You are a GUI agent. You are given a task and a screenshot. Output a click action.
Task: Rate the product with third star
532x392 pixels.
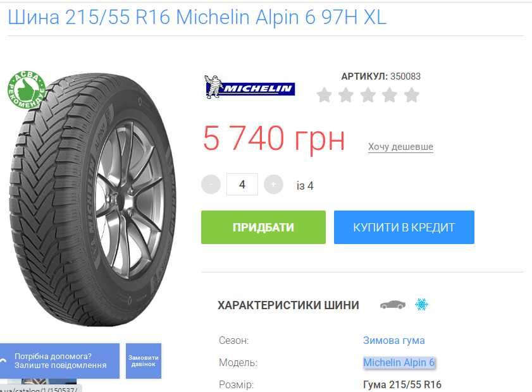[x=368, y=95]
